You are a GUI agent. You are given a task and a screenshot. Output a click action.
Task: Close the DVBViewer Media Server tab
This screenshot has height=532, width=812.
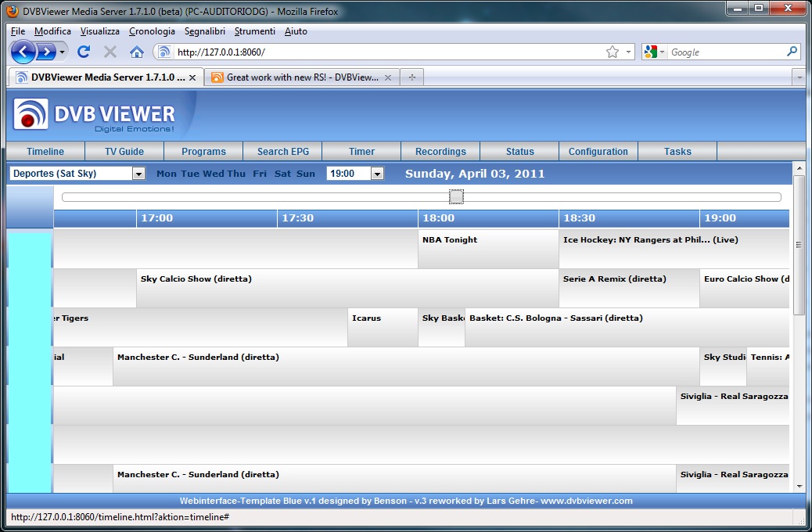[x=192, y=77]
